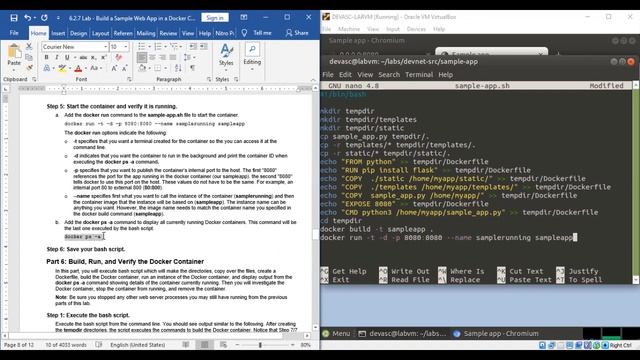This screenshot has width=640, height=360.
Task: Open Word's File backstage button
Action: point(14,33)
